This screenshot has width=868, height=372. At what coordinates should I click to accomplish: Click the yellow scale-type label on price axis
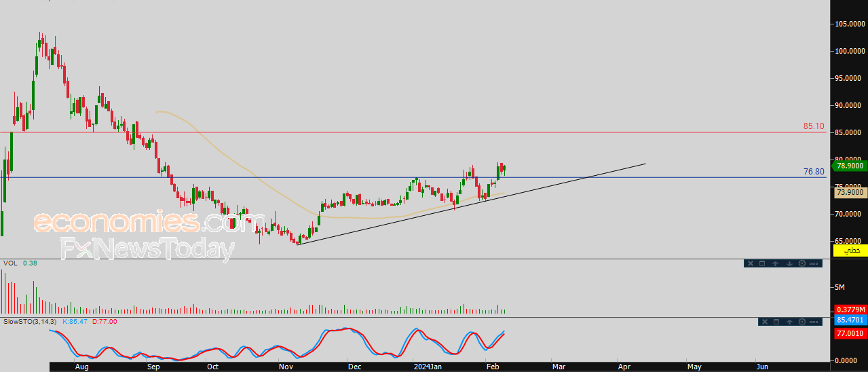[850, 250]
